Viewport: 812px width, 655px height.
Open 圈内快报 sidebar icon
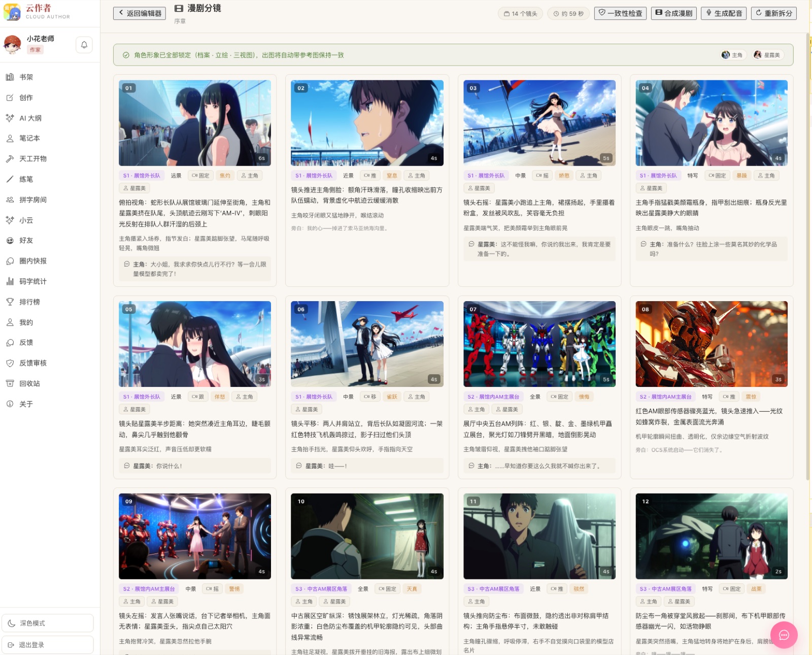(x=10, y=261)
